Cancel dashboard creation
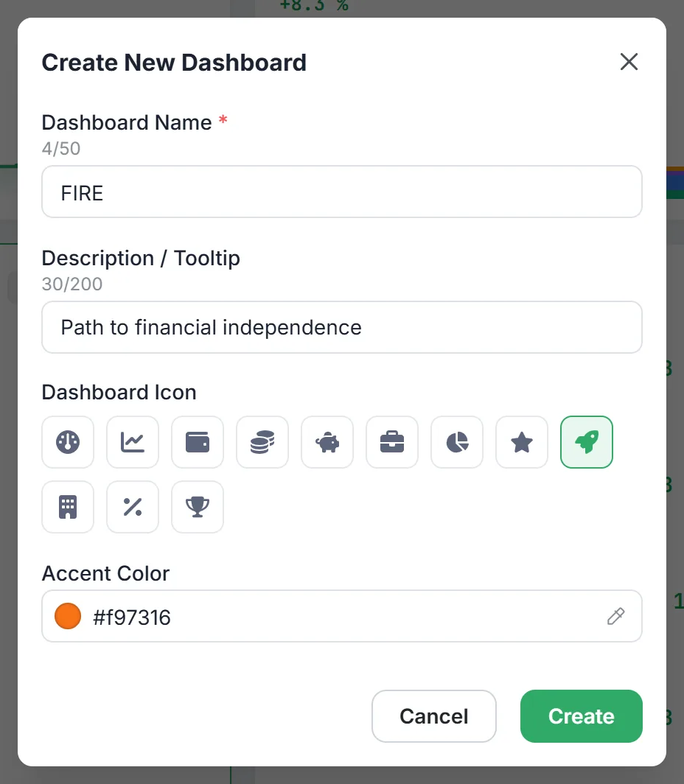This screenshot has width=684, height=784. coord(434,716)
